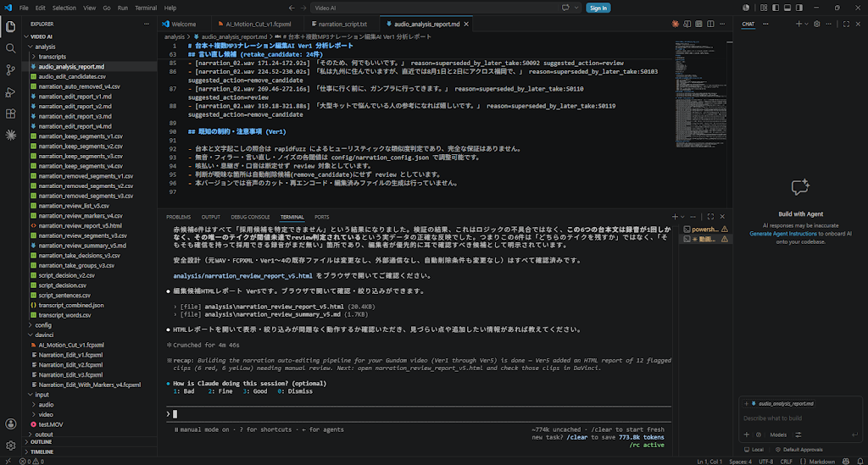Open Claude Code from the activity bar
The height and width of the screenshot is (465, 868).
point(10,135)
